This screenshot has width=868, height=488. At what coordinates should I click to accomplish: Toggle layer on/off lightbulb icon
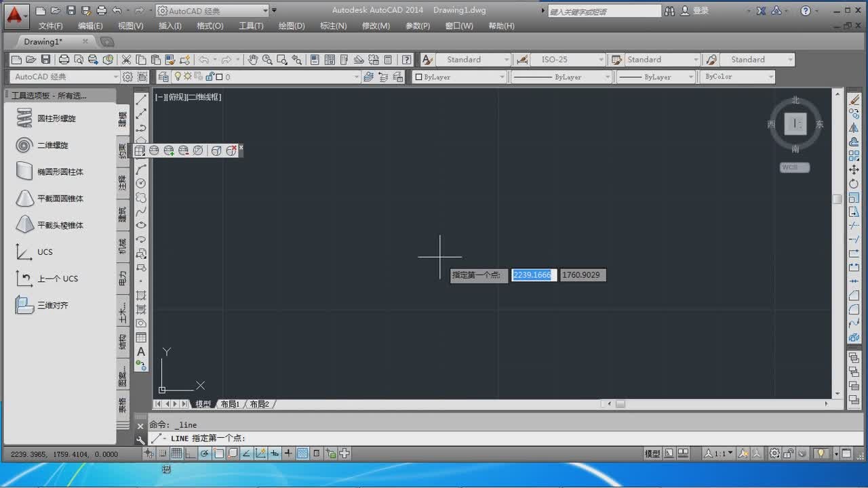pos(178,77)
